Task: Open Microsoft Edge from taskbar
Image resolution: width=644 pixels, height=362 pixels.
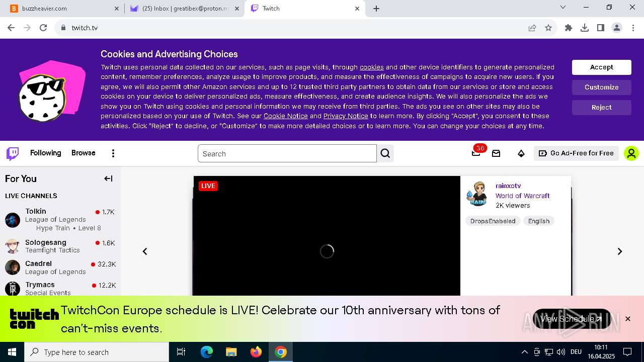Action: pos(207,352)
